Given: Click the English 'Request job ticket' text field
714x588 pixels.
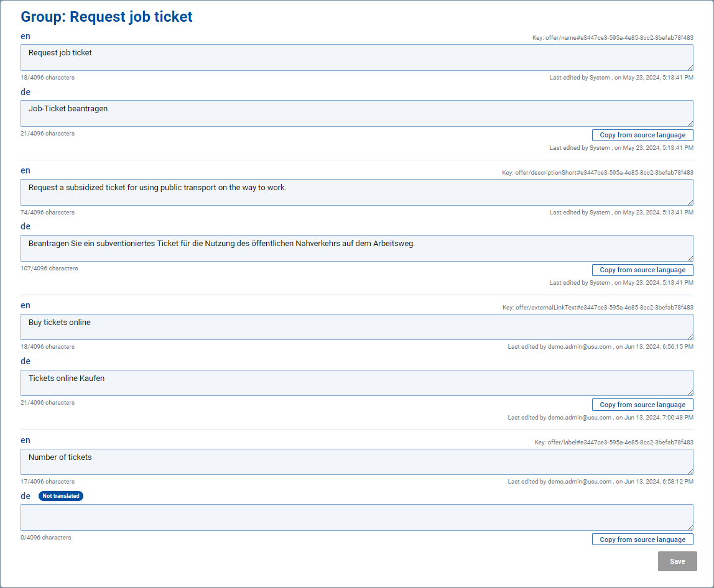Looking at the screenshot, I should tap(356, 57).
